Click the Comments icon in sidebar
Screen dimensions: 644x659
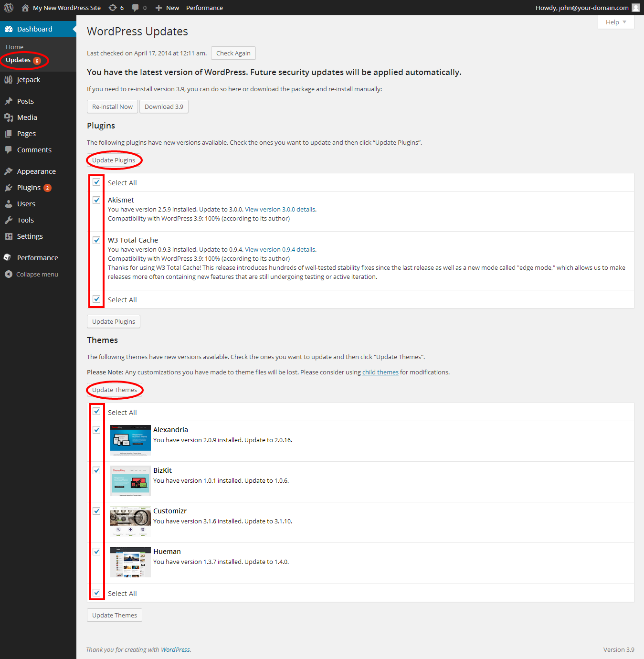pos(9,150)
